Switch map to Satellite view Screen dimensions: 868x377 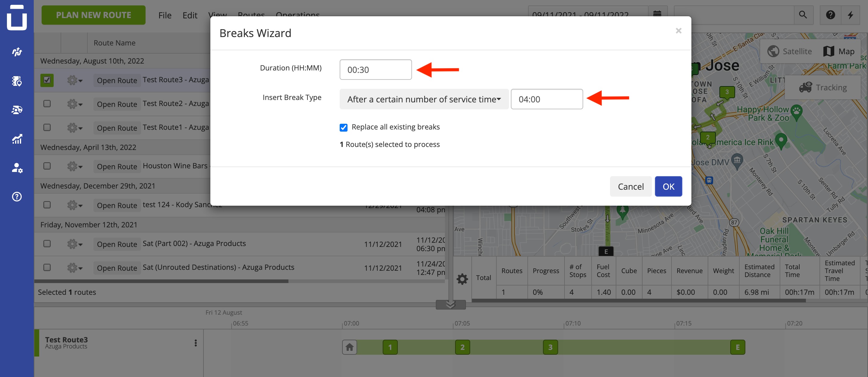pyautogui.click(x=790, y=51)
